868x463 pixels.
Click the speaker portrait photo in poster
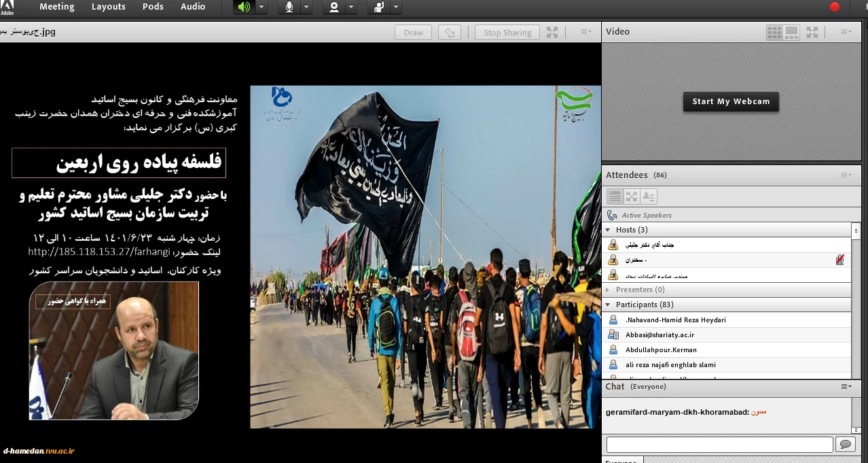coord(113,350)
